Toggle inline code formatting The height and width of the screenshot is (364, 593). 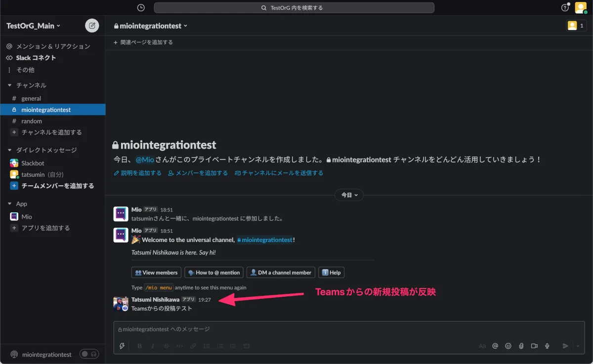[x=180, y=346]
